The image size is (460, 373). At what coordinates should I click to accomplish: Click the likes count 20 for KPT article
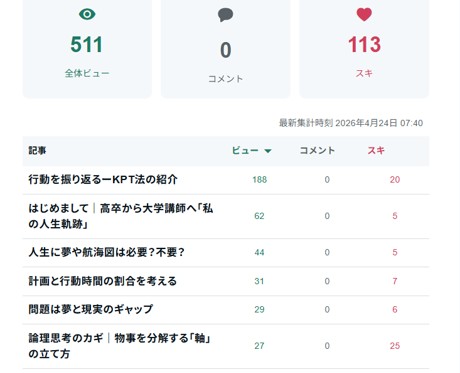pyautogui.click(x=395, y=180)
